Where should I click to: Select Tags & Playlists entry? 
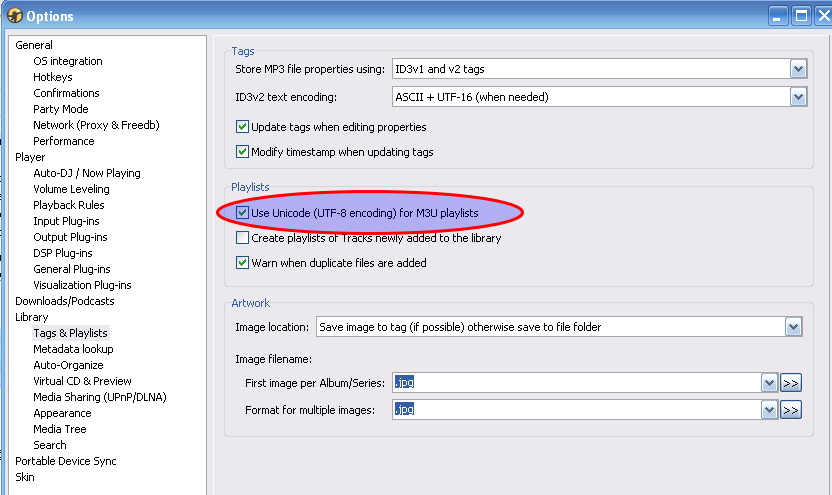(71, 333)
